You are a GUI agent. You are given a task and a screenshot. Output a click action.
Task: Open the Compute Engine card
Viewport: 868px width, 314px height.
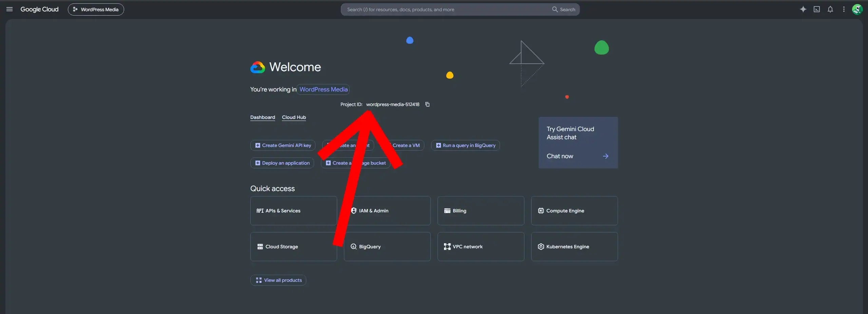click(575, 211)
